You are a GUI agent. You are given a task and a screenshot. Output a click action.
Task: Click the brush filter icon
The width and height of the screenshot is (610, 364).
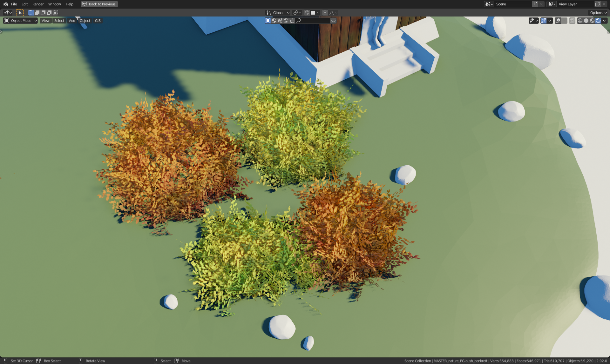[292, 21]
